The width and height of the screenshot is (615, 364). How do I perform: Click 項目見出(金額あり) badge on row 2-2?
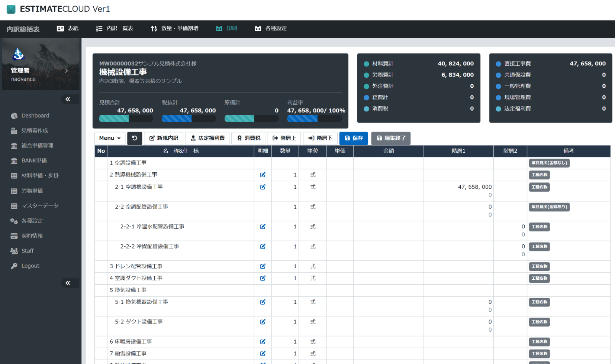[x=549, y=207]
